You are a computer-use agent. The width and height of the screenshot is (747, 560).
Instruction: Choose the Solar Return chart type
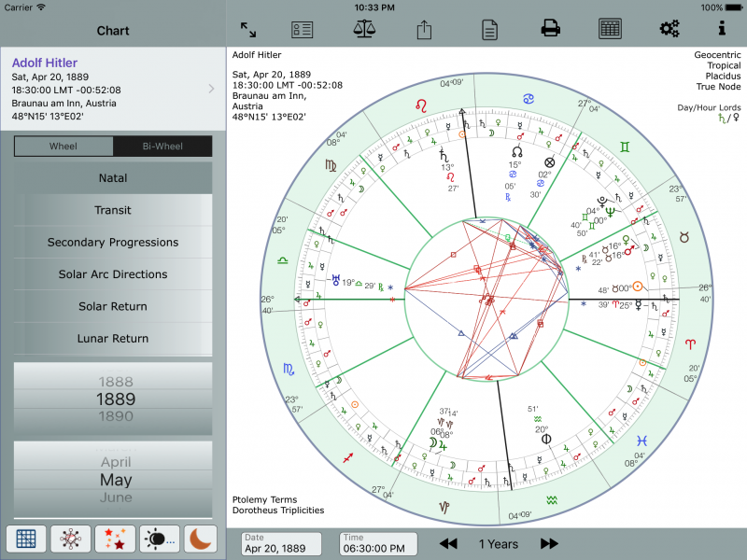click(112, 306)
